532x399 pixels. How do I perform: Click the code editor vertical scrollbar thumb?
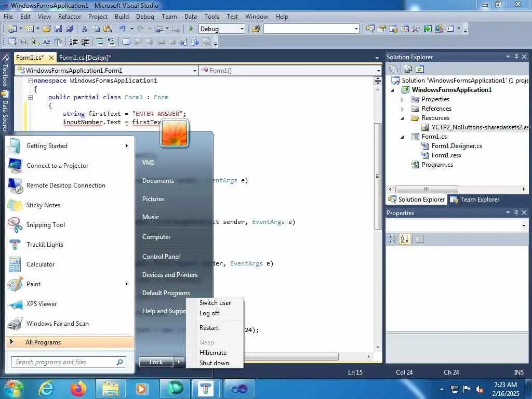pyautogui.click(x=378, y=177)
